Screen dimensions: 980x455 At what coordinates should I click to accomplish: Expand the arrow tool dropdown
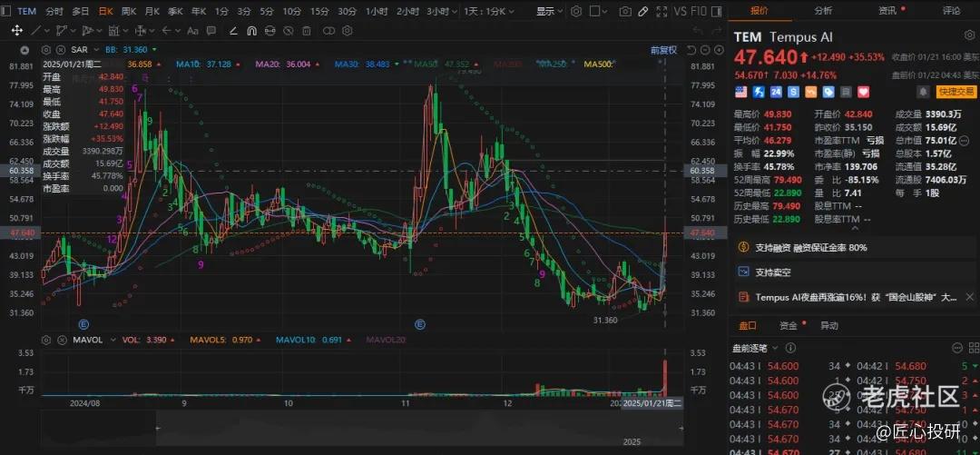pyautogui.click(x=176, y=31)
